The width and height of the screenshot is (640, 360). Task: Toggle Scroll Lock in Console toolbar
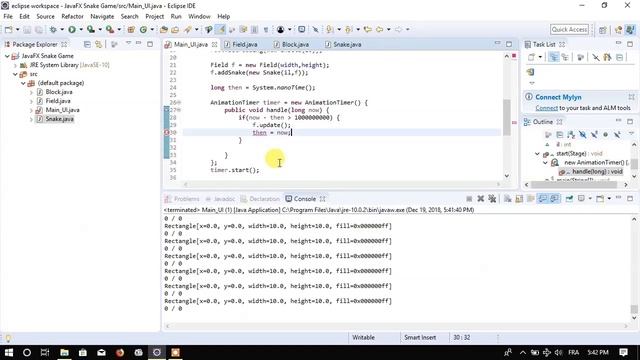tap(519, 199)
